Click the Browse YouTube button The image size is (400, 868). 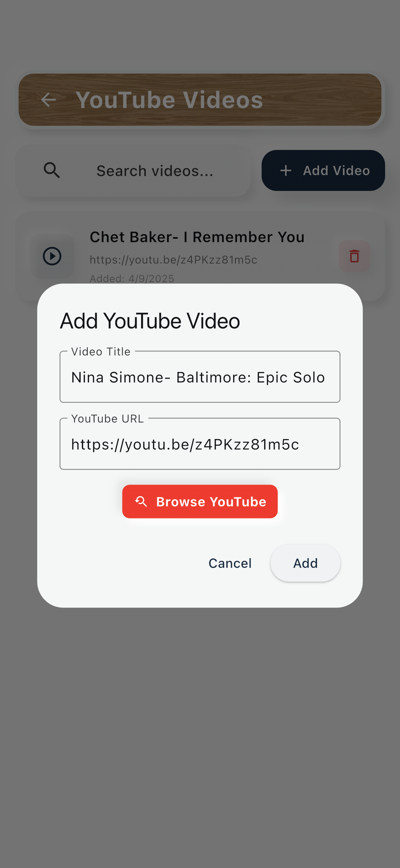(200, 501)
